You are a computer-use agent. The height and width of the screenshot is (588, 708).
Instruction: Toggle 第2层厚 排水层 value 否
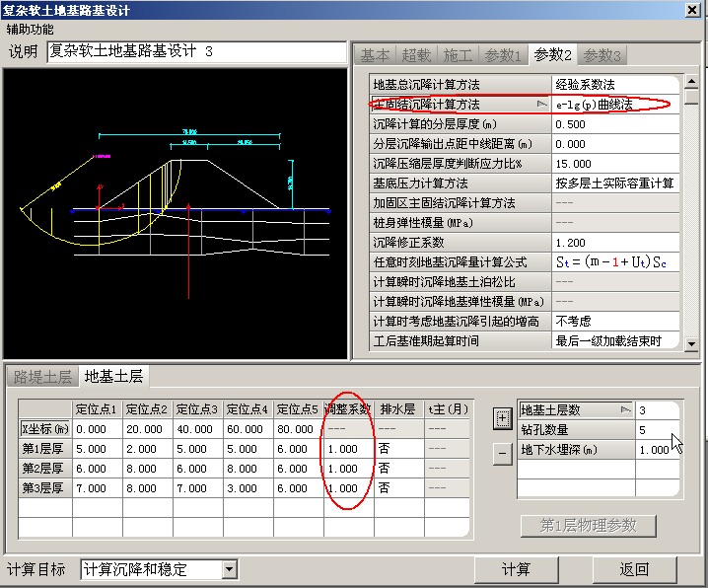click(x=399, y=469)
